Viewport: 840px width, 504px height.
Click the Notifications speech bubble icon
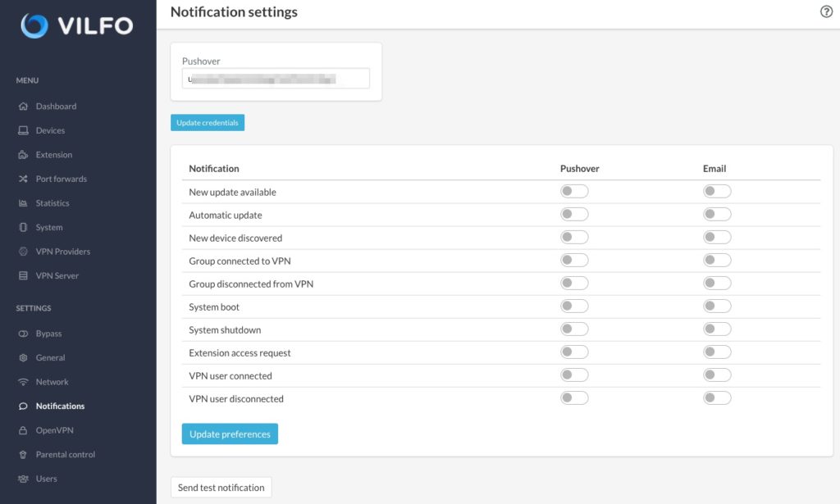[x=23, y=406]
